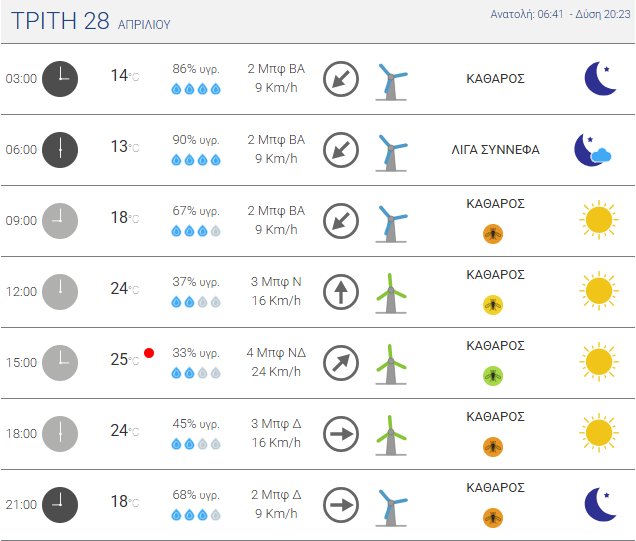Click the northeast wind arrow at 03:00

click(x=341, y=79)
